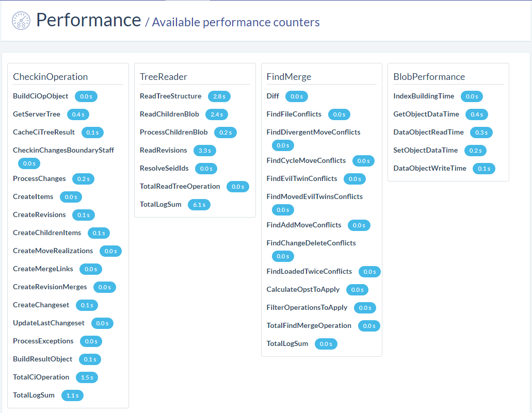Click the TotalFindMergeOperation counter label
This screenshot has width=532, height=413.
309,325
